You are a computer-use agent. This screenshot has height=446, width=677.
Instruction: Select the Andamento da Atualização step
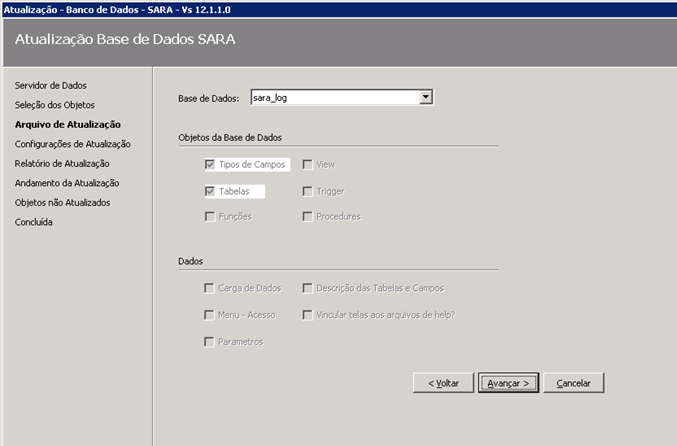pyautogui.click(x=67, y=183)
